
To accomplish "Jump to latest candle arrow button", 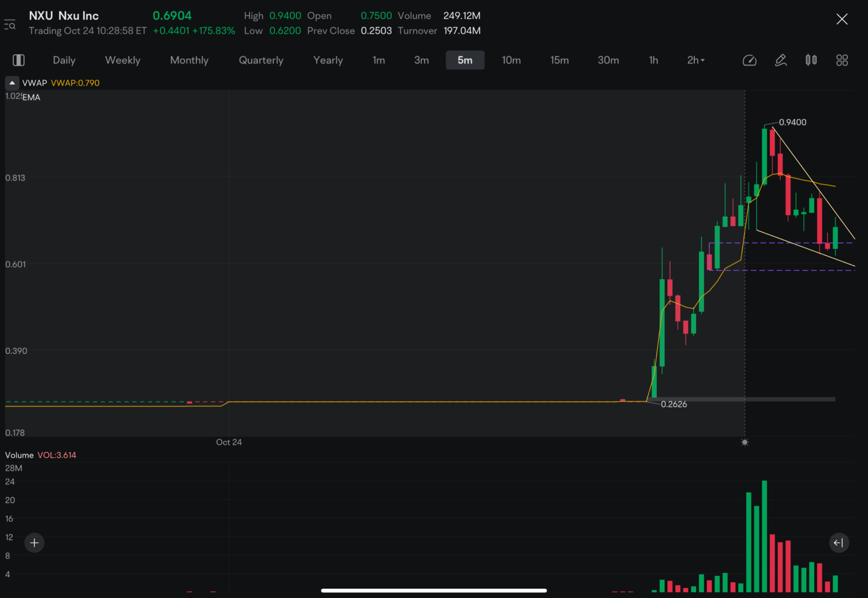I will (x=839, y=543).
